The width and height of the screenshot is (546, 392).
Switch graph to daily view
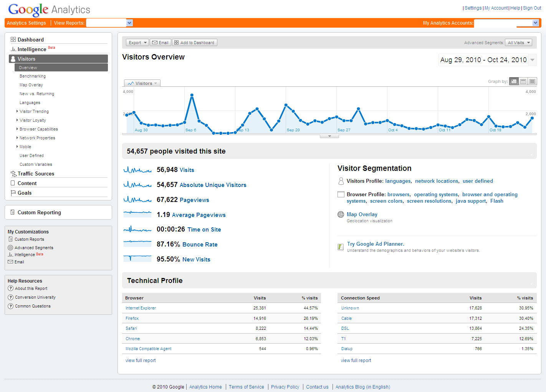(514, 81)
